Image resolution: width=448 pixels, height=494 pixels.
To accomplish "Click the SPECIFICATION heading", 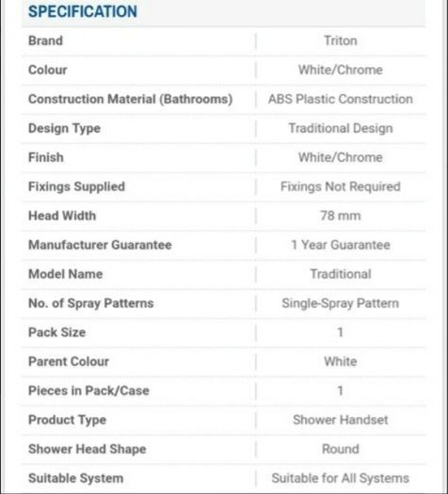I will click(83, 11).
